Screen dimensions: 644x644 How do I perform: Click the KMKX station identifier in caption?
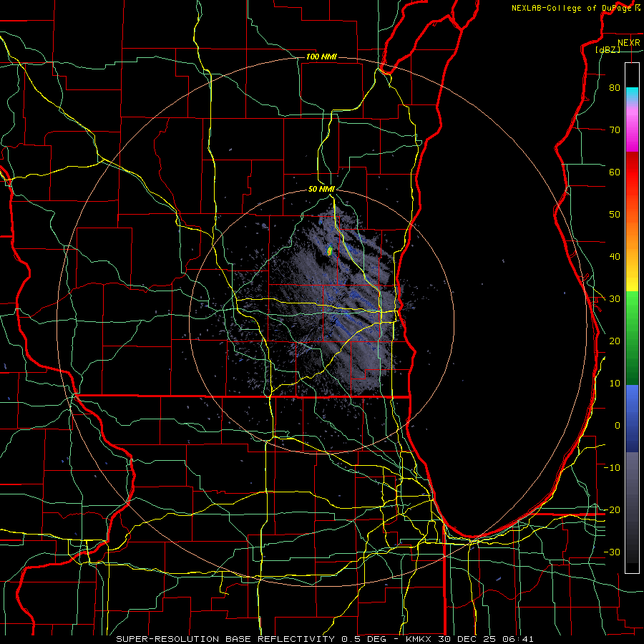[420, 639]
